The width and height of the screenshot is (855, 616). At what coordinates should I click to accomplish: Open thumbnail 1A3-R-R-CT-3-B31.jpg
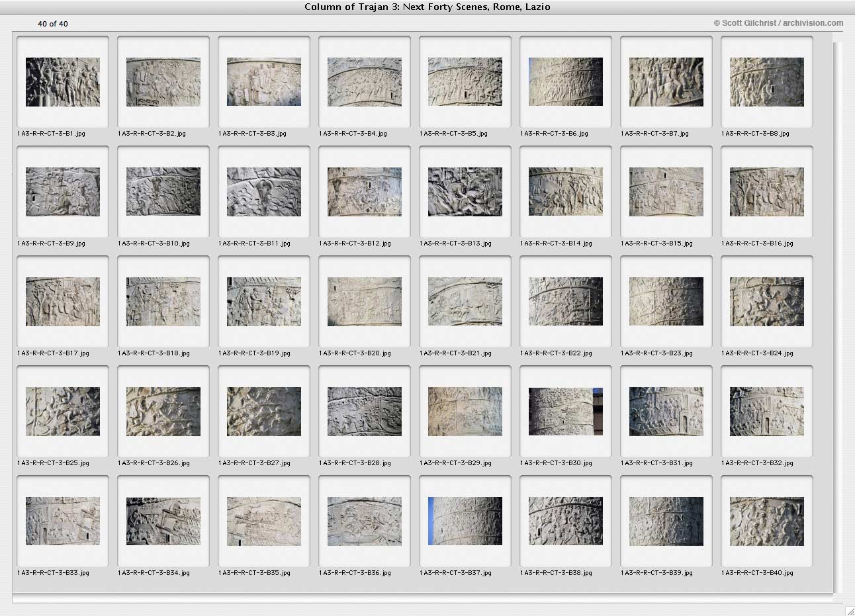(x=666, y=412)
